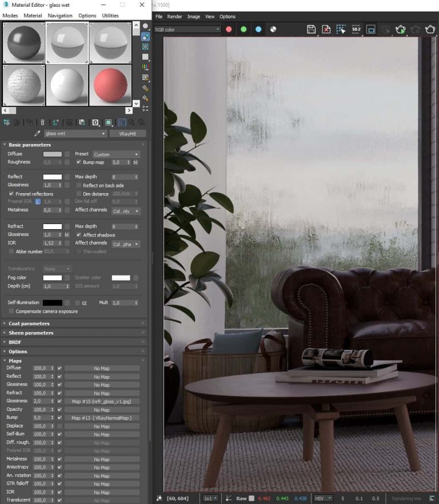
Task: Open the Bump map slot VRayNormalMap
Action: (x=102, y=418)
